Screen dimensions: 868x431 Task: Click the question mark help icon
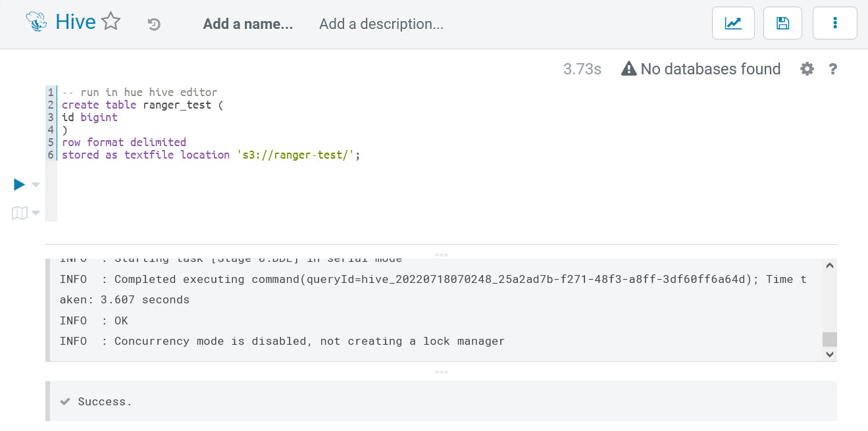(832, 69)
